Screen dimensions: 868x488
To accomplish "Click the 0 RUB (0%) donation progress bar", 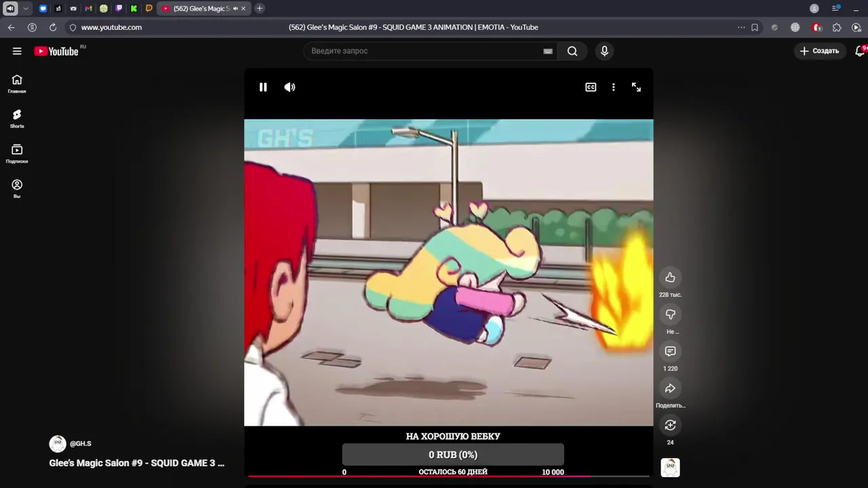I will pos(453,455).
